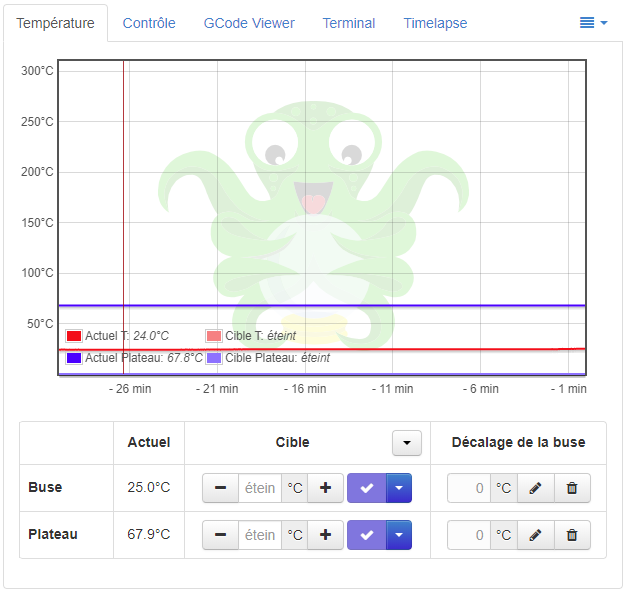The width and height of the screenshot is (632, 600).
Task: Open the Terminal tab
Action: point(349,23)
